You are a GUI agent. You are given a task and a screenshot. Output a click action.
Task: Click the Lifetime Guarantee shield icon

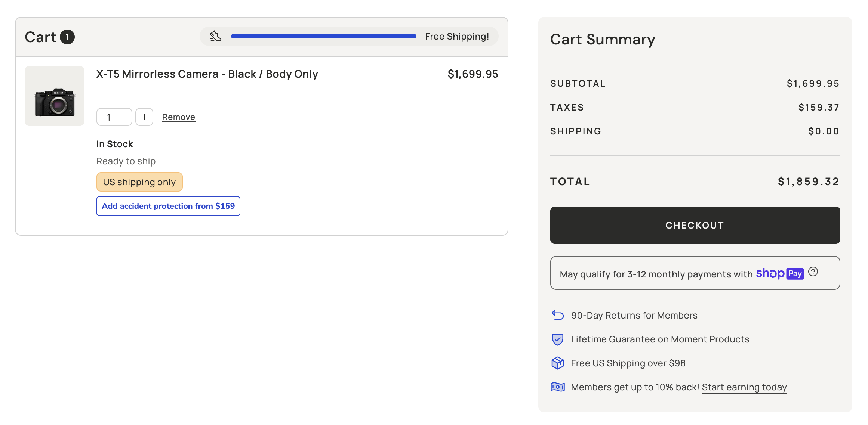pos(557,339)
